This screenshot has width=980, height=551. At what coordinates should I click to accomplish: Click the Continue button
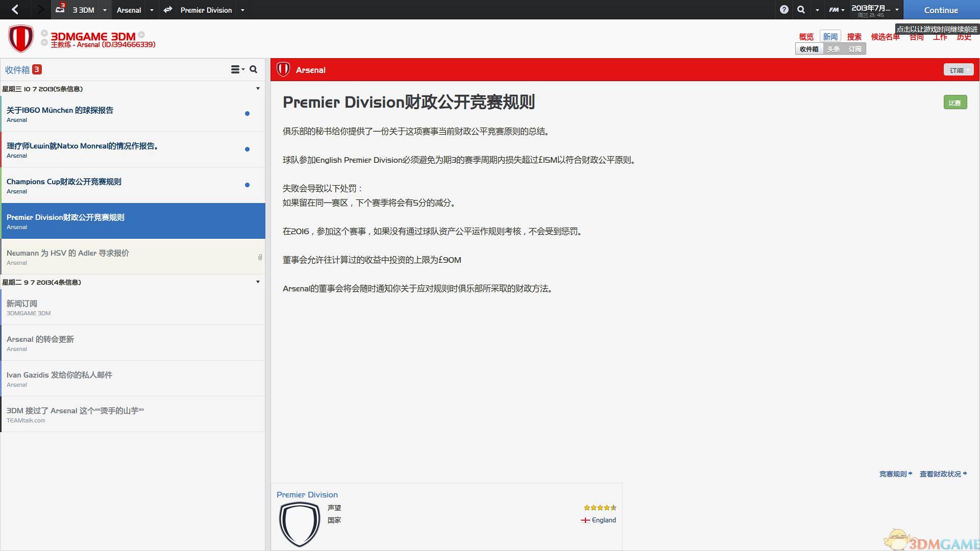pyautogui.click(x=941, y=10)
